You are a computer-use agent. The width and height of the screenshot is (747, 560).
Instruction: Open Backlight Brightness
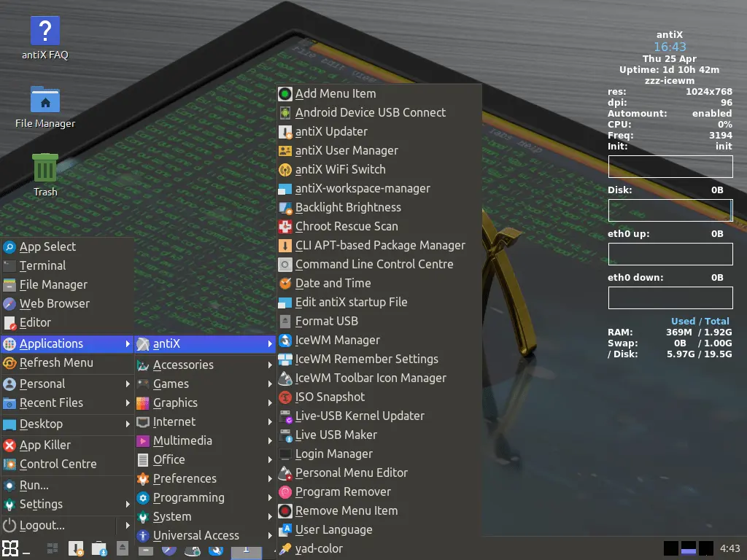379,208
